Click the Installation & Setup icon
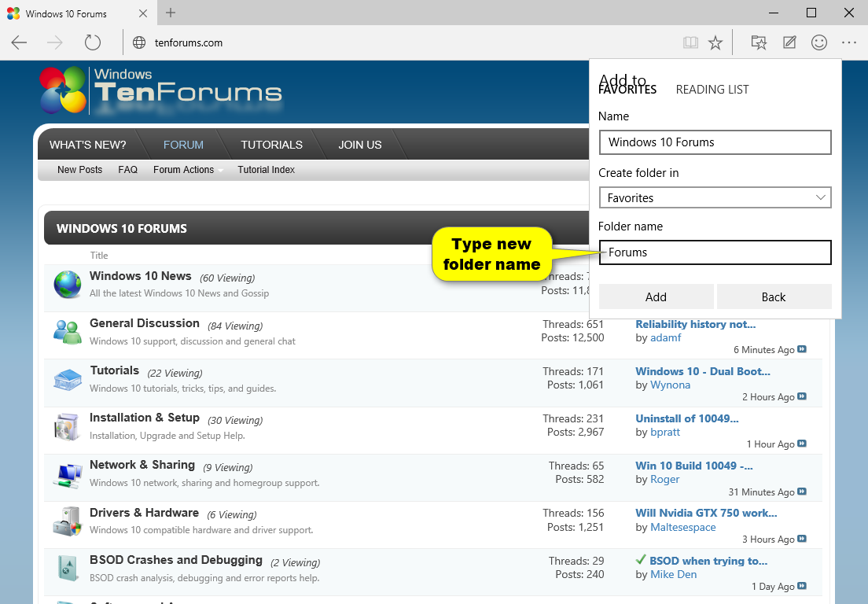 (x=68, y=427)
